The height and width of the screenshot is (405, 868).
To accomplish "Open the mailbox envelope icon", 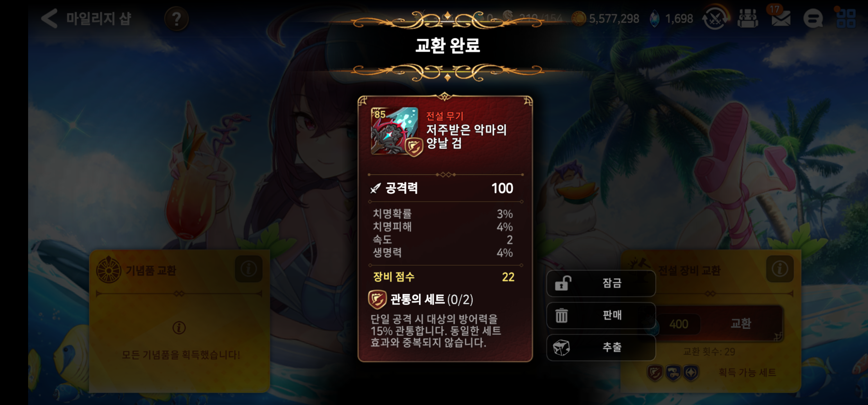I will click(x=781, y=18).
